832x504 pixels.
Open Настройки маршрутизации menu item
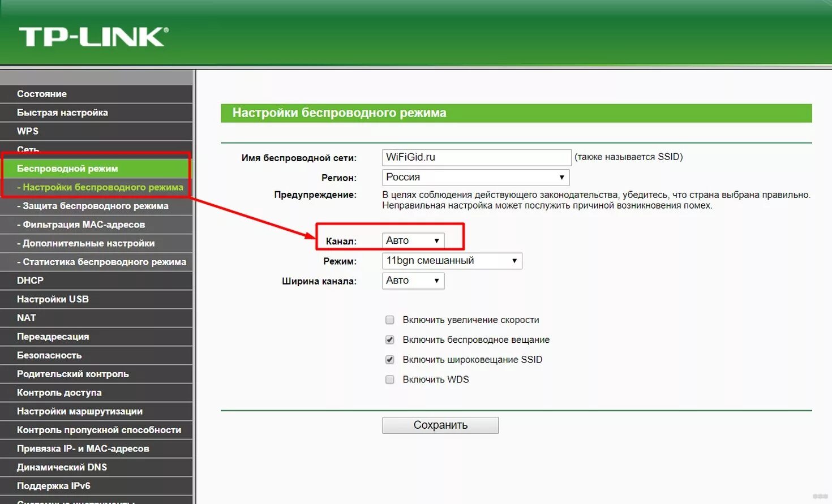[96, 411]
